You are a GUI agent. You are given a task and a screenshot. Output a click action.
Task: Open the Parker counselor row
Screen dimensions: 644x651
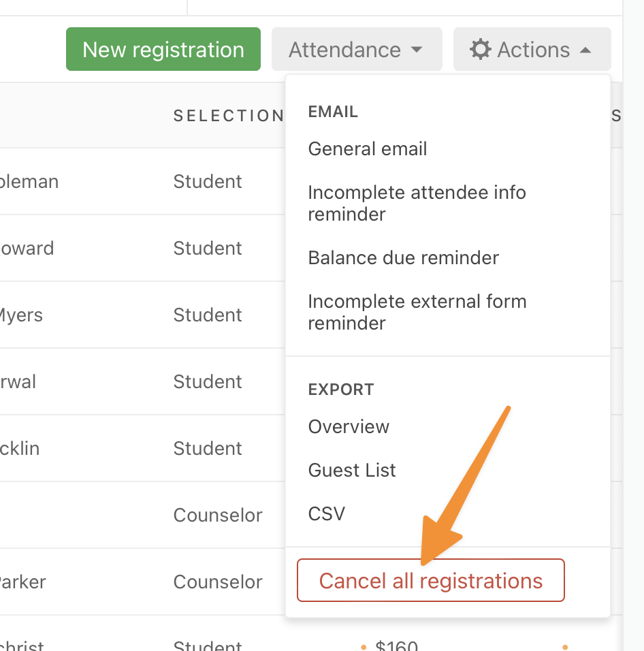[x=142, y=582]
